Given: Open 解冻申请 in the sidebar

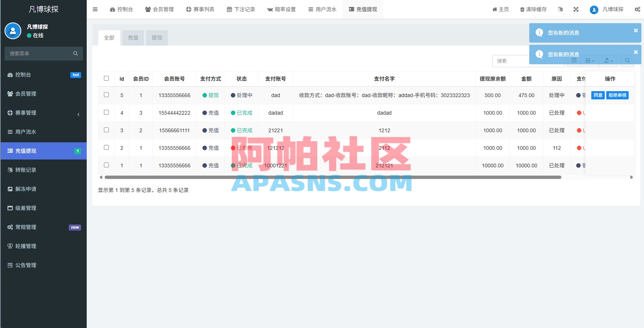Looking at the screenshot, I should 44,189.
